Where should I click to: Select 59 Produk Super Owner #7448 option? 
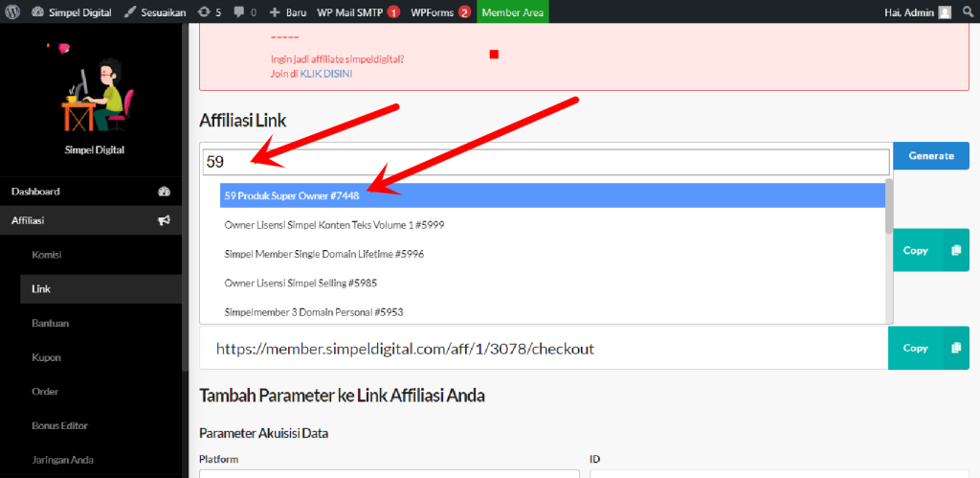[x=552, y=195]
